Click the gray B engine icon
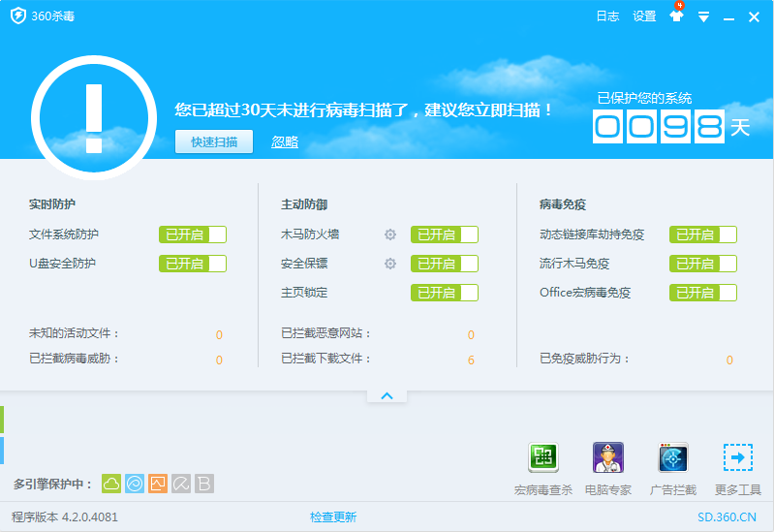 [204, 484]
